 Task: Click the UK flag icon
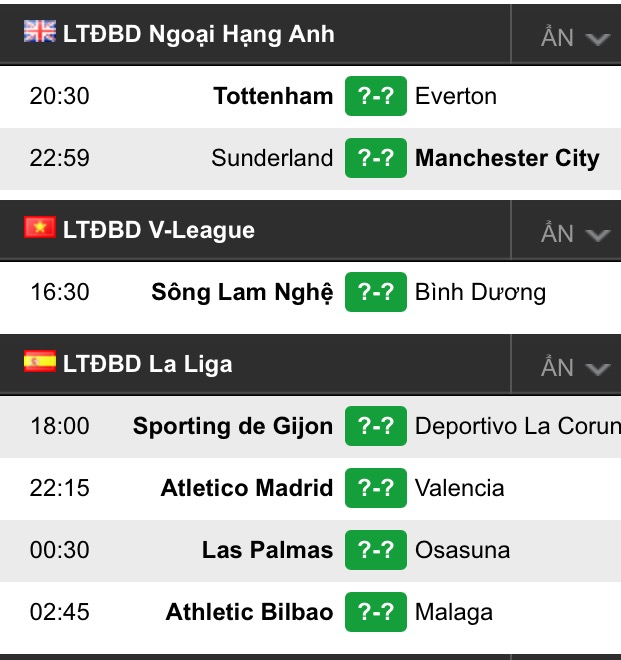[x=40, y=31]
